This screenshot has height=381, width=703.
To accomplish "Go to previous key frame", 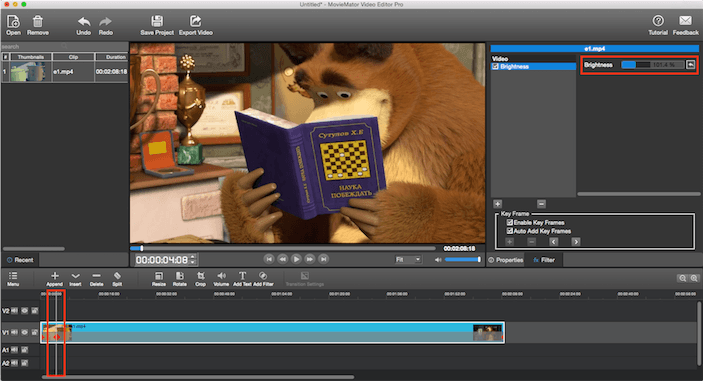I will [554, 242].
